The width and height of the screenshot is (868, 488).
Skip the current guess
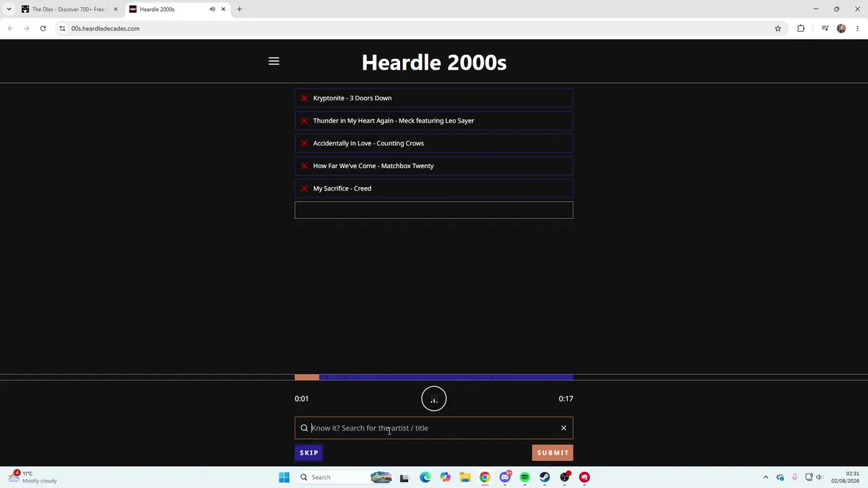(x=309, y=453)
